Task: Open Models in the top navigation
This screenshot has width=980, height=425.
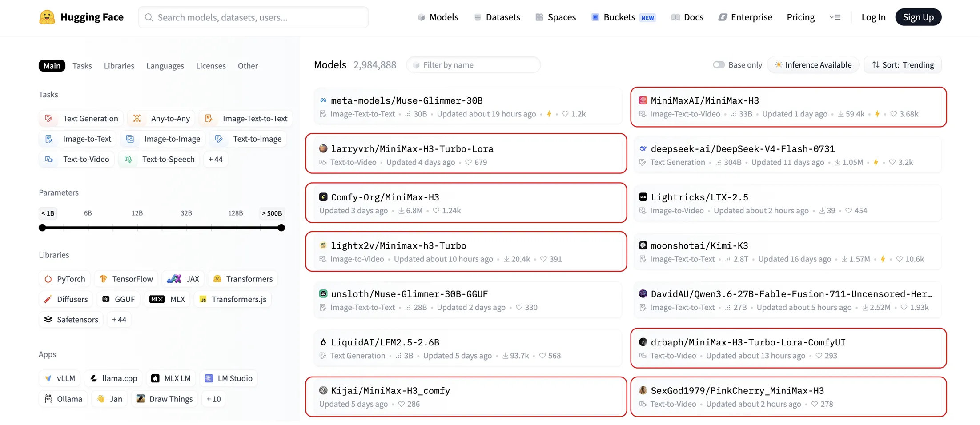Action: coord(438,17)
